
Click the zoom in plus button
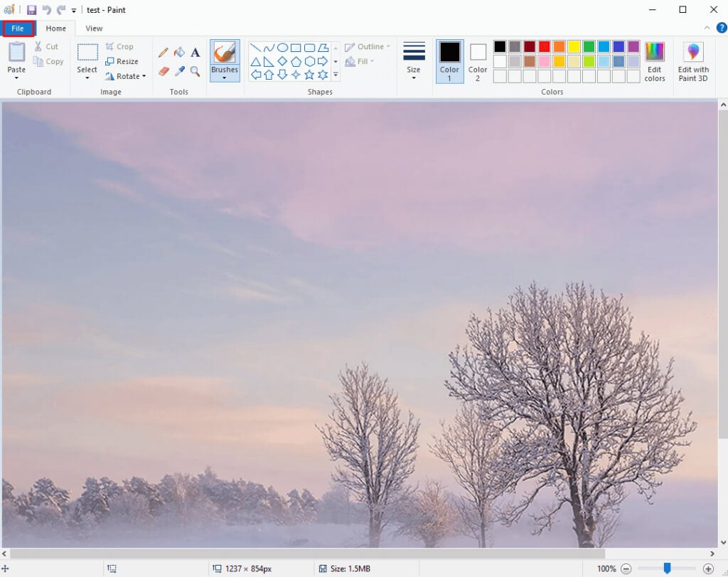pyautogui.click(x=708, y=568)
